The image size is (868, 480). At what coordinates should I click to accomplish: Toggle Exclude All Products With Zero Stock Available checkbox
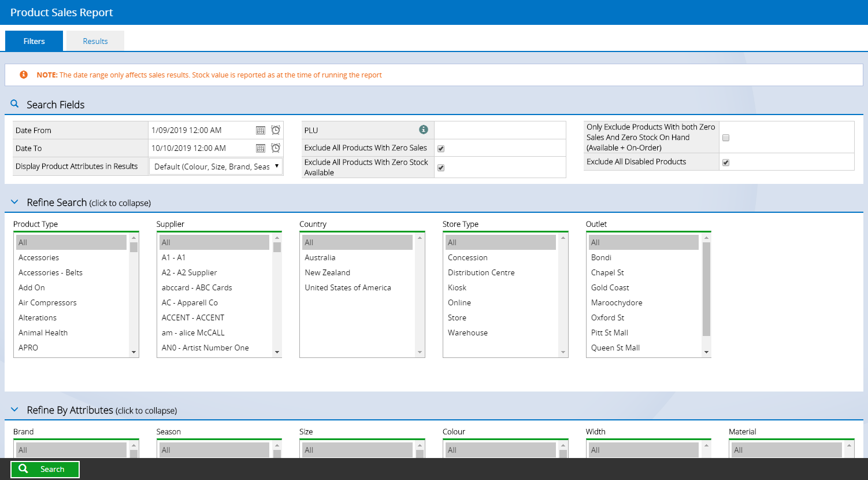441,168
